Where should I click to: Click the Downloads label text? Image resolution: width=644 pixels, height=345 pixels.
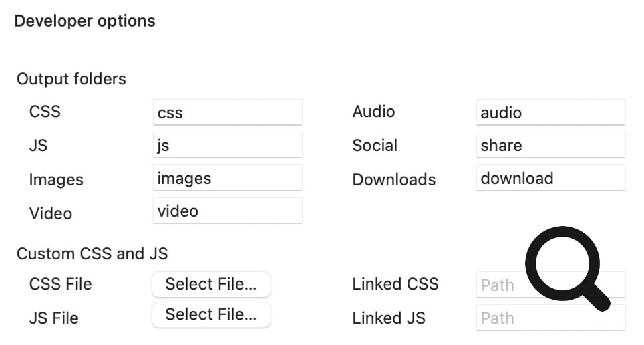coord(394,179)
